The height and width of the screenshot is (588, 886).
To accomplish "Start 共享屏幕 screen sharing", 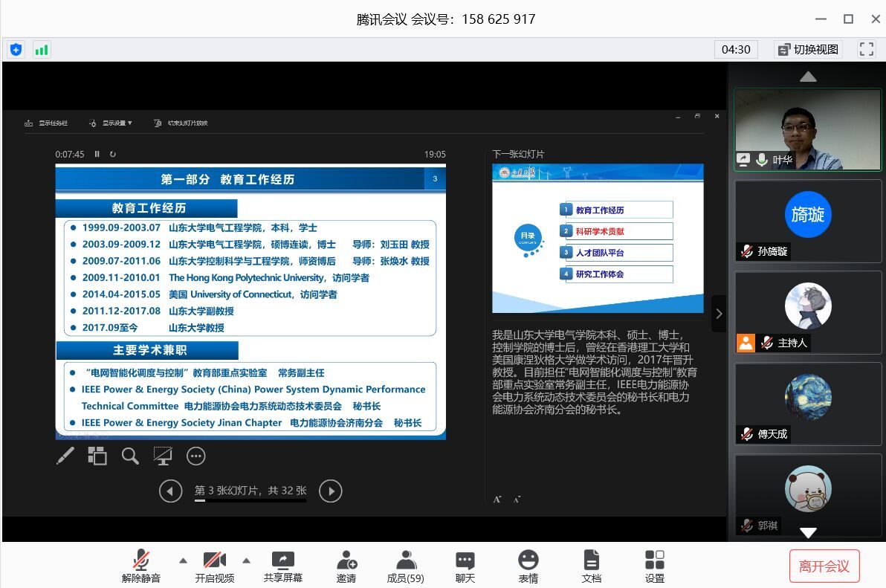I will tap(283, 566).
